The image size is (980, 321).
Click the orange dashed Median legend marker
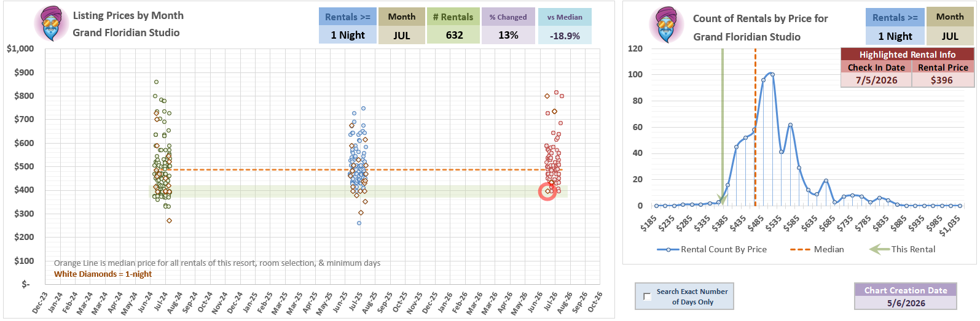[x=800, y=250]
